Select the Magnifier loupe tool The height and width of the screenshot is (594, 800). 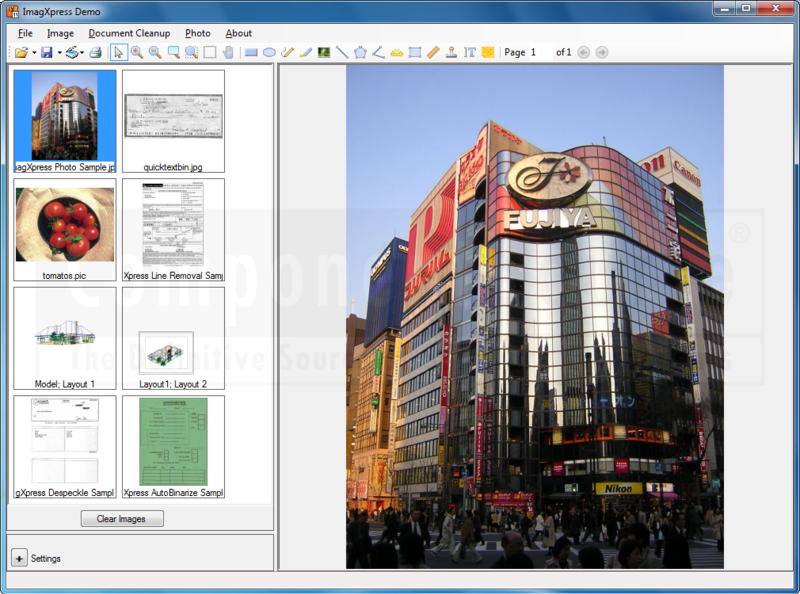click(192, 52)
